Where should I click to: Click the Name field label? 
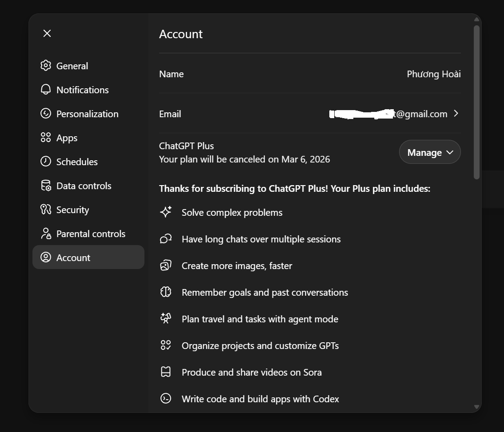[x=171, y=74]
